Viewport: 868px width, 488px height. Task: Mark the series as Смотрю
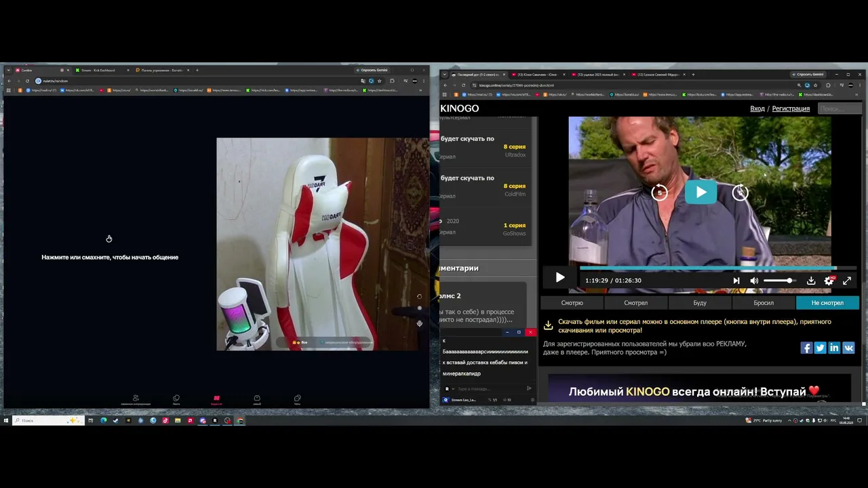572,303
